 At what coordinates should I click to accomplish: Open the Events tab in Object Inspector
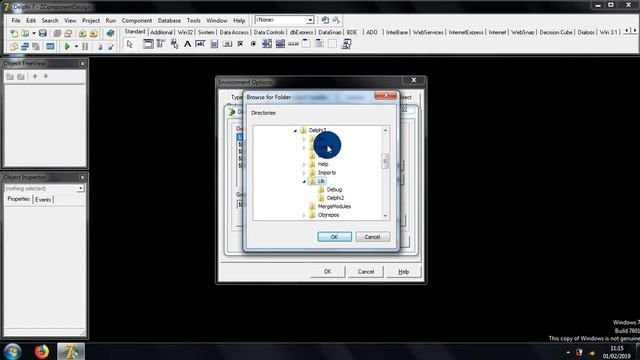43,200
